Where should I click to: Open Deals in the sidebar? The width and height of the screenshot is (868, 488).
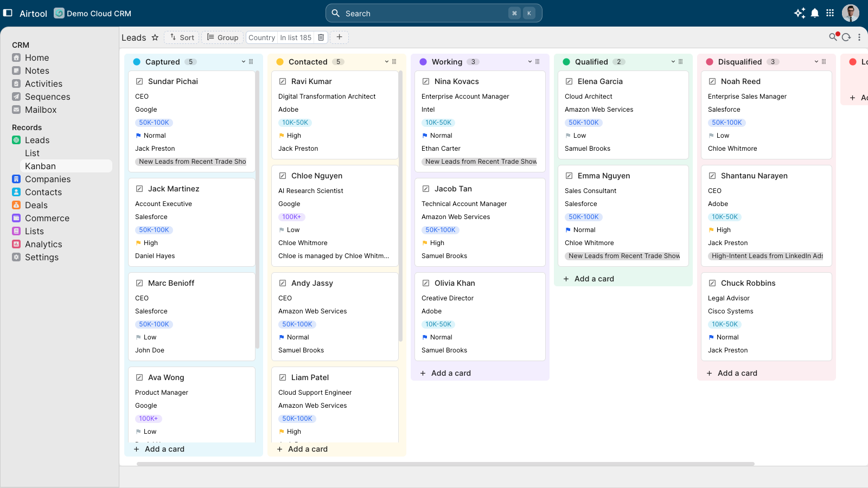pos(36,205)
